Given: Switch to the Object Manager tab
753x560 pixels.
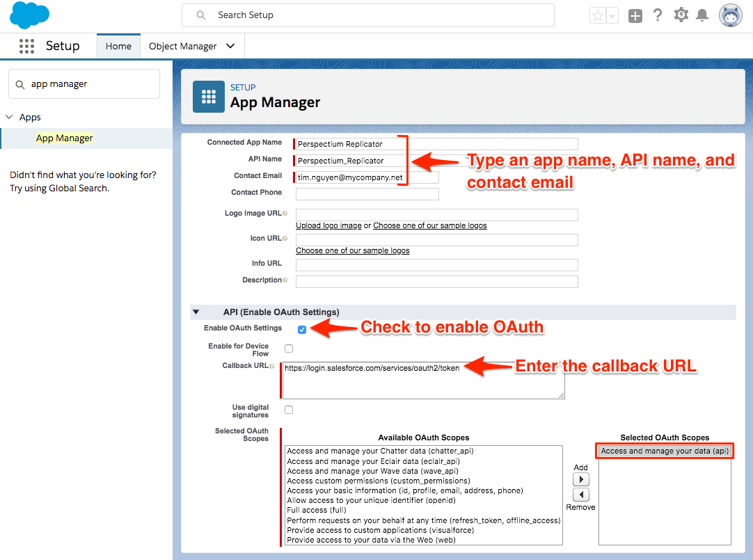Looking at the screenshot, I should click(182, 46).
